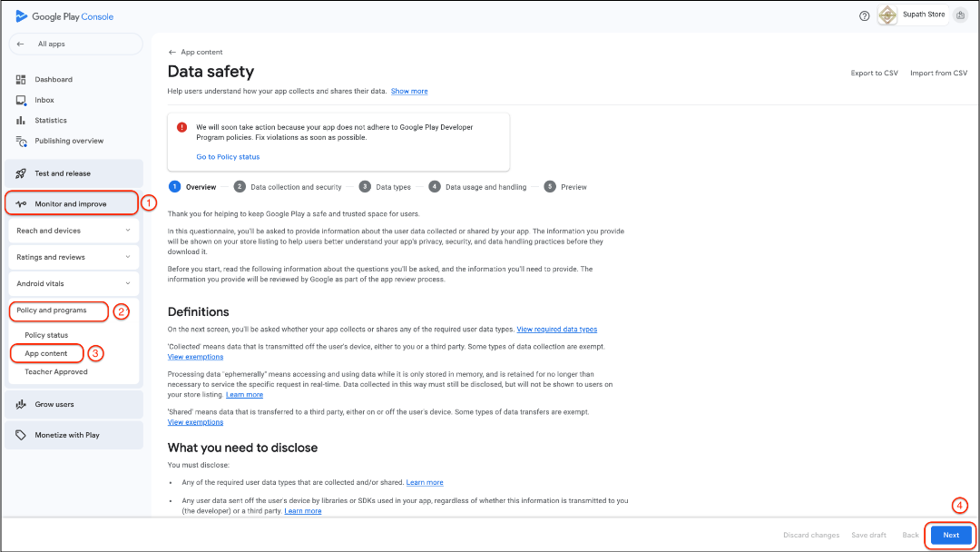
Task: Open the Inbox icon
Action: click(x=21, y=100)
